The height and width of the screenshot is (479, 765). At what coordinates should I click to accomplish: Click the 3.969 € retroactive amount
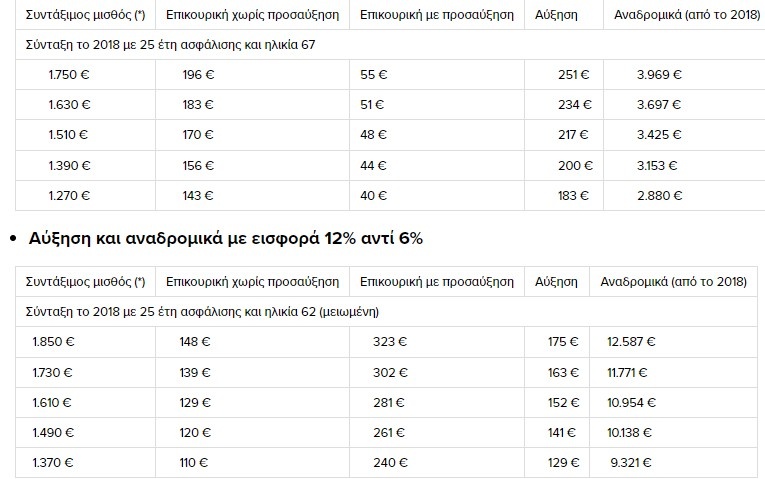pos(657,75)
